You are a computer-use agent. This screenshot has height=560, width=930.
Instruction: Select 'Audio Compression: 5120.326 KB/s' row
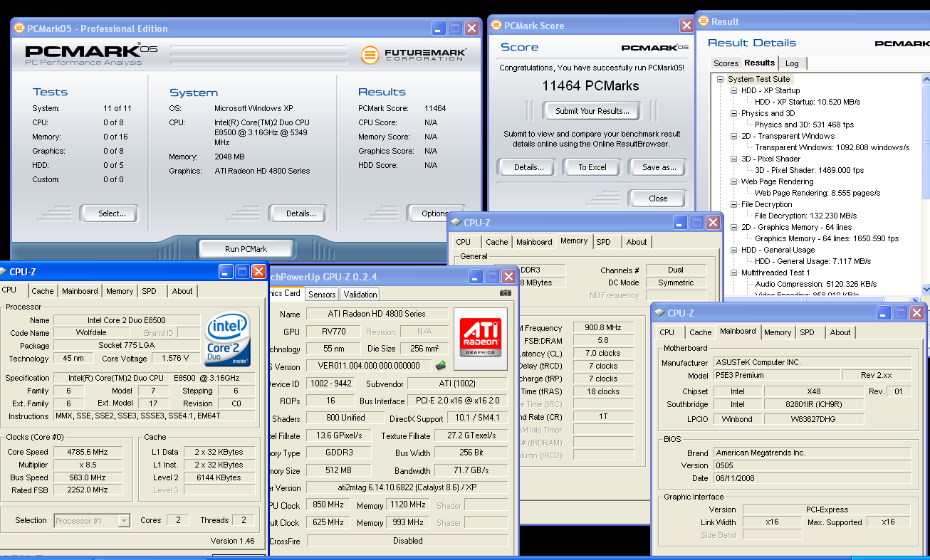tap(815, 284)
